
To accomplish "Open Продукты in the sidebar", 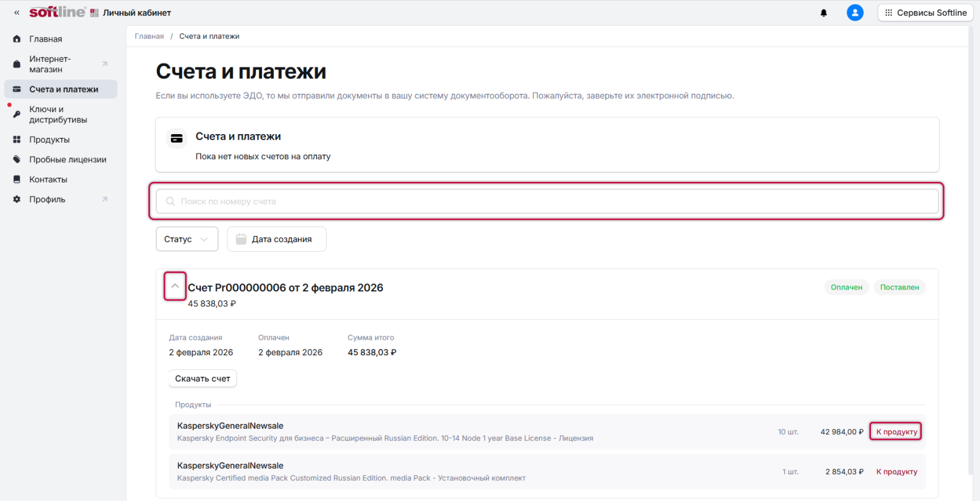I will pos(50,140).
